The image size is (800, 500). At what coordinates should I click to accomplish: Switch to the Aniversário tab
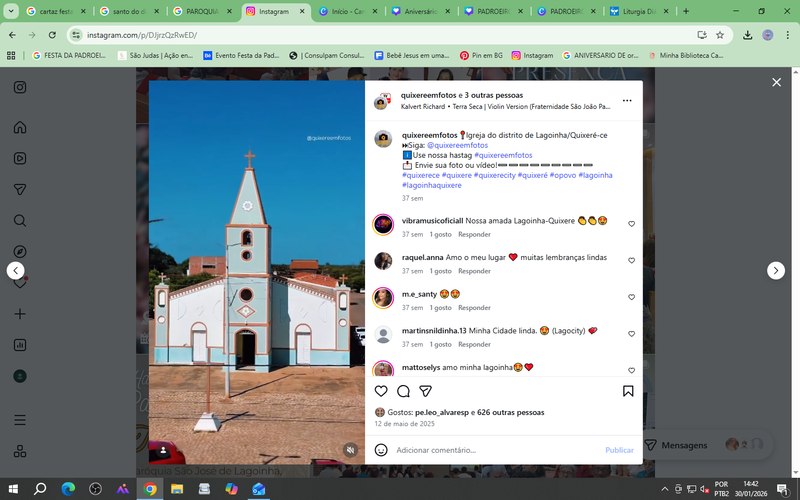pos(421,11)
